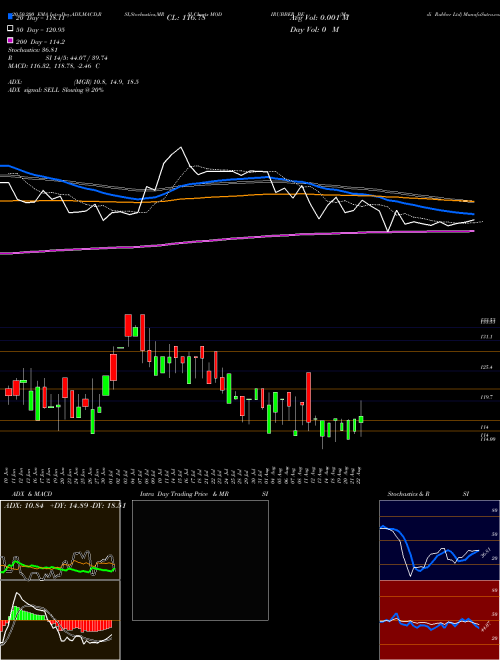Click the '50 Day = 120.93' legend text

(x=41, y=29)
